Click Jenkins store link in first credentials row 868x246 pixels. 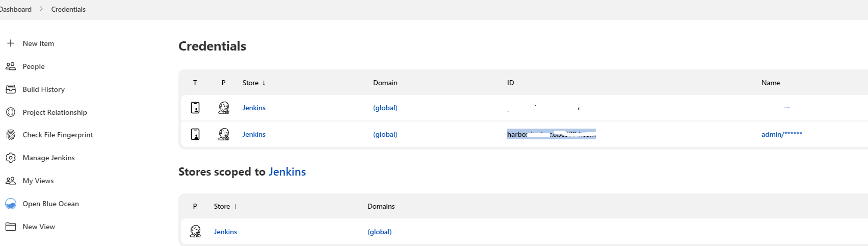pos(254,108)
